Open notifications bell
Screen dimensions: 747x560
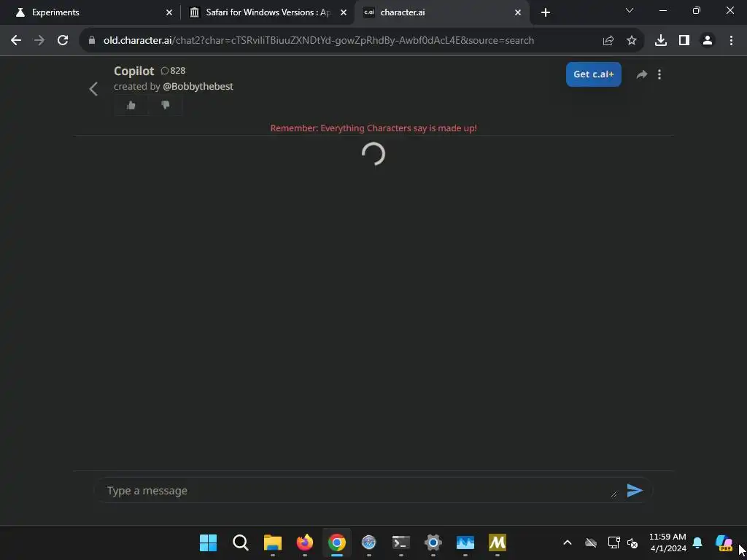pyautogui.click(x=697, y=542)
